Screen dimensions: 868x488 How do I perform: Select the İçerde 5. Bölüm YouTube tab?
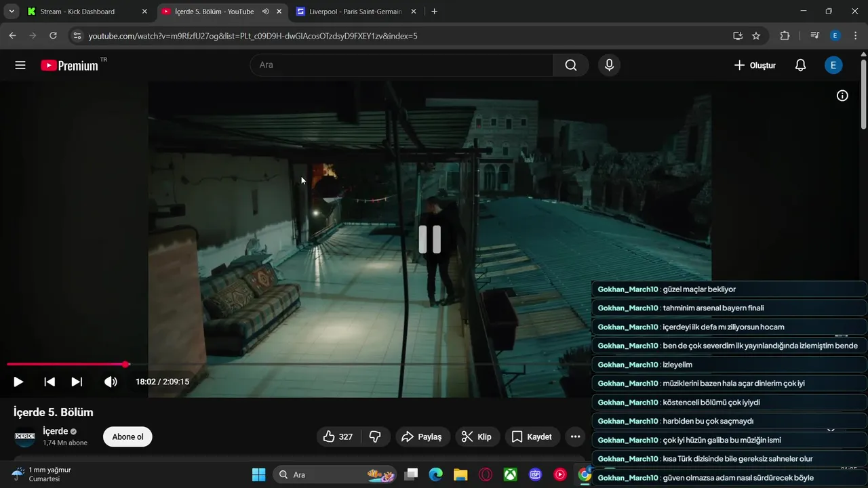pos(214,12)
